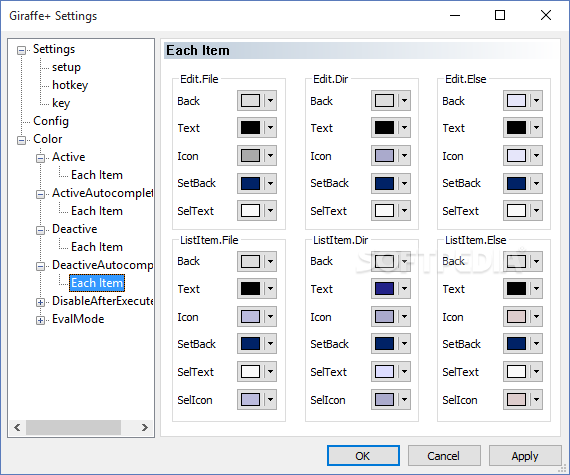Viewport: 570px width, 475px height.
Task: Maximize the Giraffe+ Settings window
Action: (500, 15)
